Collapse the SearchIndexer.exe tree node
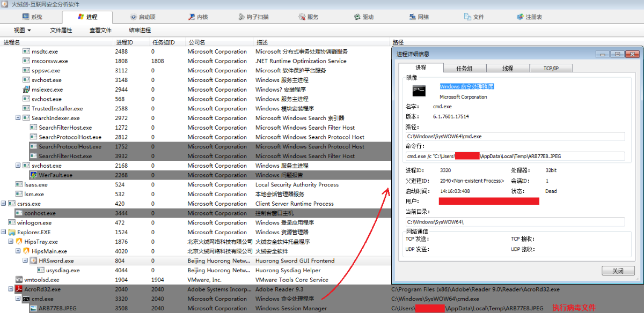Viewport: 644px width, 313px height. [18, 118]
